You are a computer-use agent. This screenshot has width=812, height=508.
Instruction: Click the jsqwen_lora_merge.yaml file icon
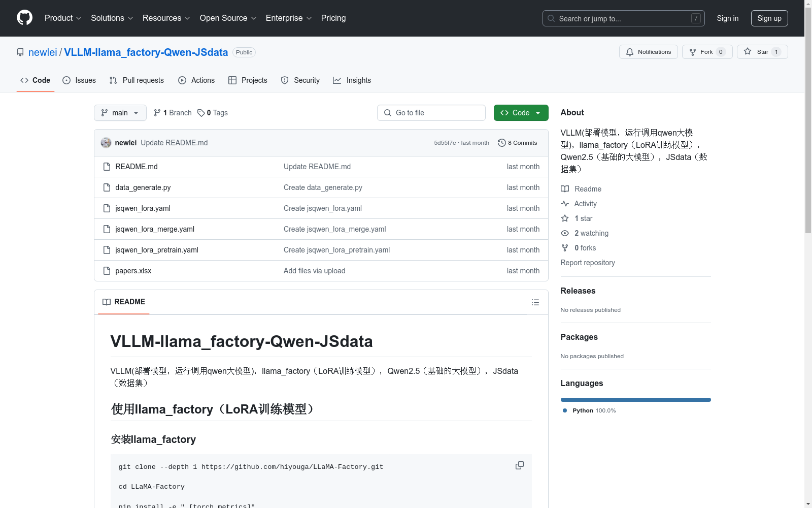click(x=107, y=229)
